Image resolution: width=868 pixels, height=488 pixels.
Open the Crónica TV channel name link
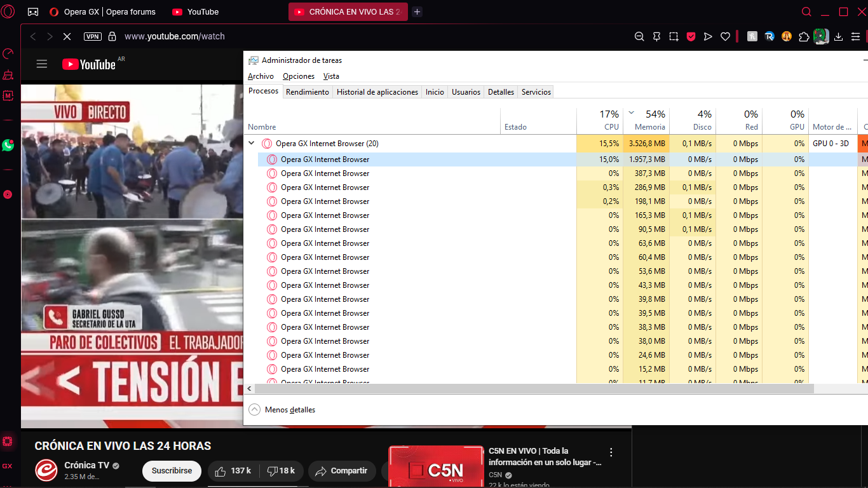pos(87,465)
